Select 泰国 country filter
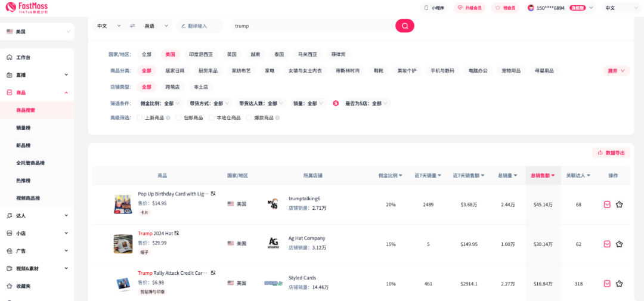 pyautogui.click(x=279, y=54)
